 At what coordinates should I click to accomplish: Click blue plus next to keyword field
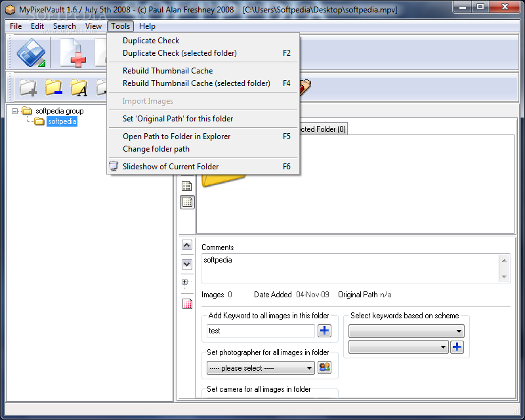click(324, 331)
